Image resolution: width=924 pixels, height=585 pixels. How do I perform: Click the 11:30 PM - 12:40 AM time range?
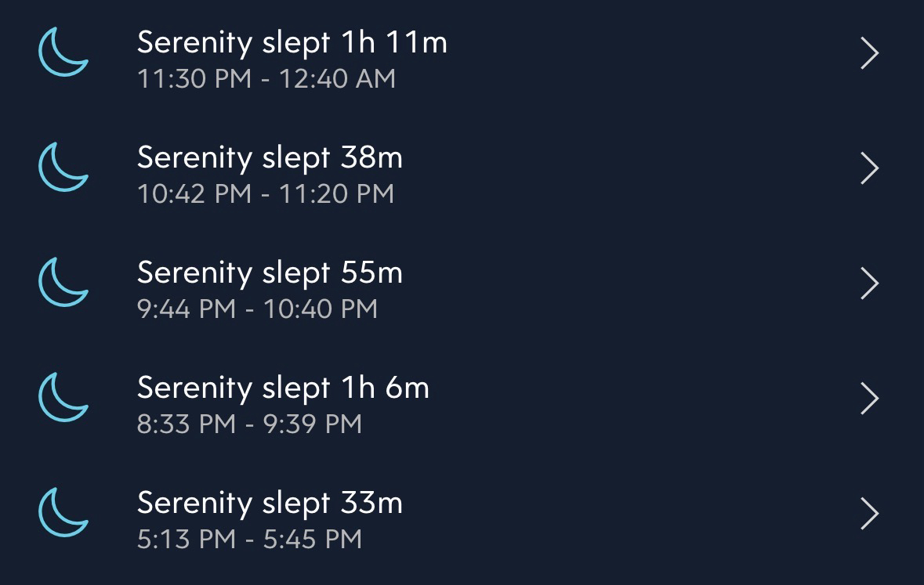(x=266, y=78)
